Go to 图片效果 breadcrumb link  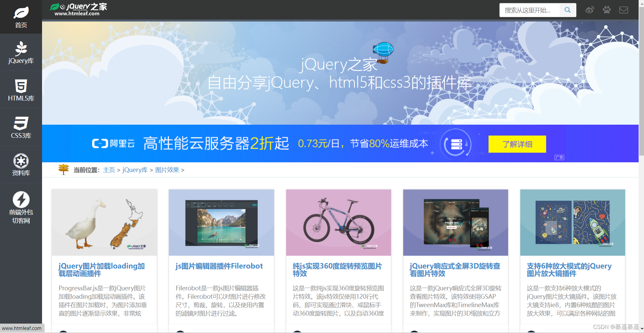(x=167, y=170)
